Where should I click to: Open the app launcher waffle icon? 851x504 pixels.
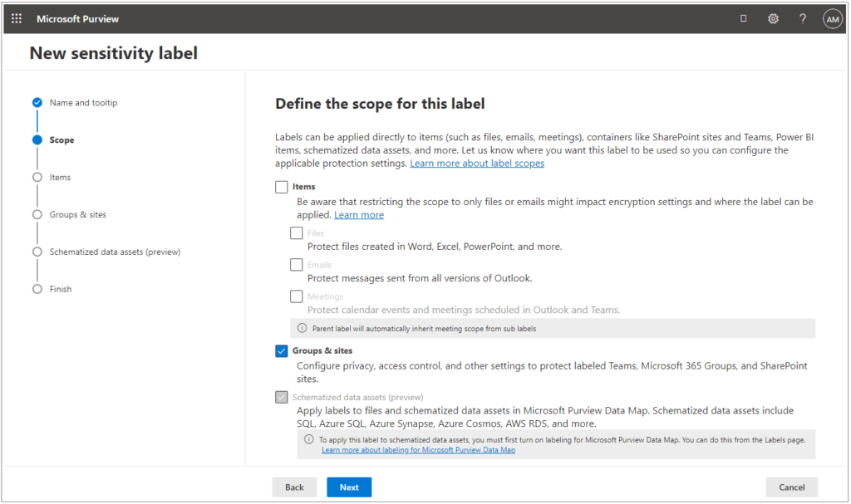17,18
